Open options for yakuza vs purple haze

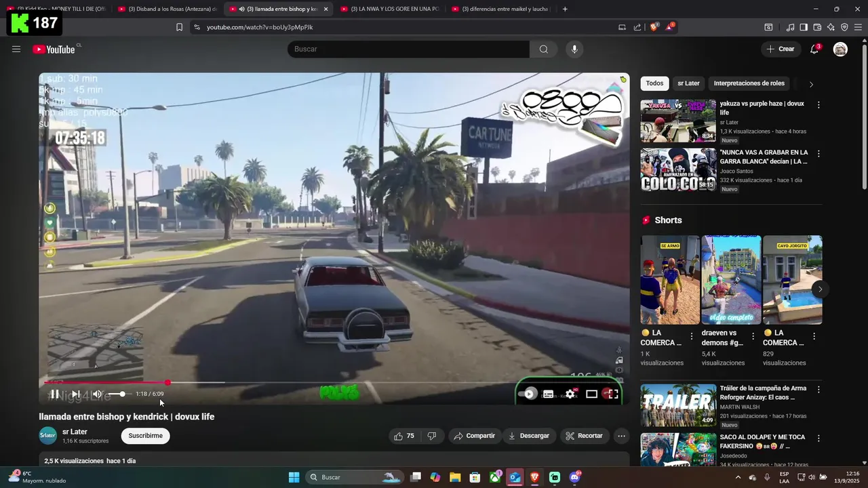(818, 105)
